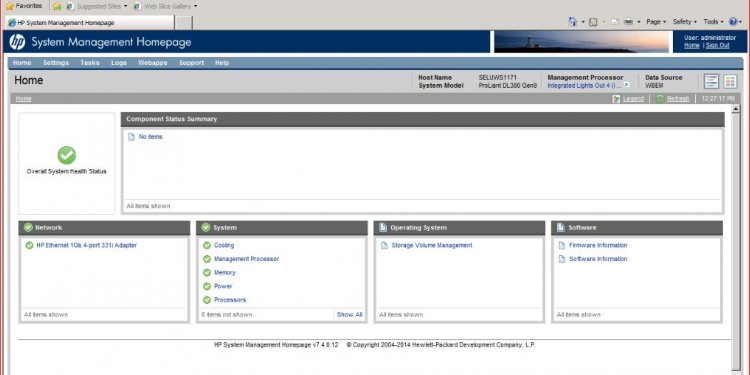This screenshot has width=750, height=375.
Task: Open the Help icon dropdown arrow
Action: click(x=741, y=22)
